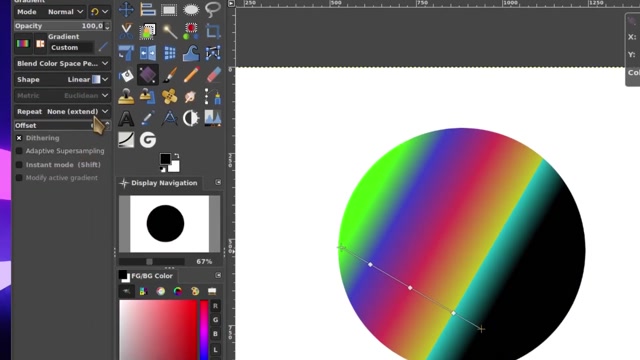
Task: Choose the Palette color selector tab
Action: (x=195, y=291)
